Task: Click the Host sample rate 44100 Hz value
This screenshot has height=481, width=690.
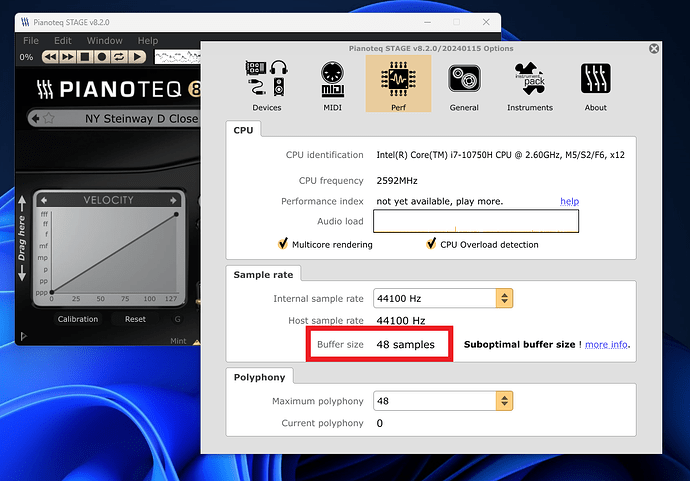Action: tap(400, 321)
